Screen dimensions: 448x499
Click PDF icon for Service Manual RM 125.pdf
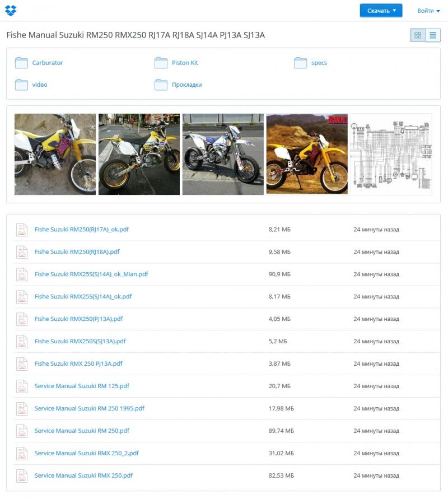(22, 386)
